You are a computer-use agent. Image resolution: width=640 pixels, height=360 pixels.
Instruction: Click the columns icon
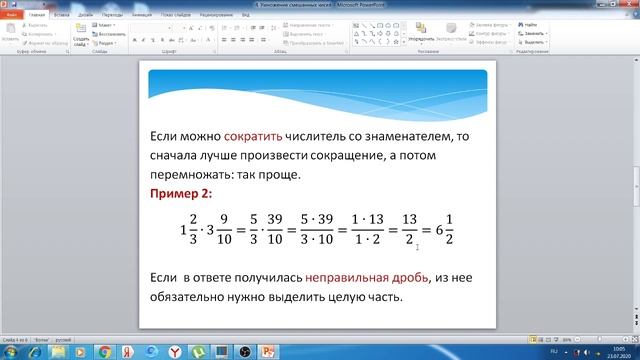[x=264, y=40]
